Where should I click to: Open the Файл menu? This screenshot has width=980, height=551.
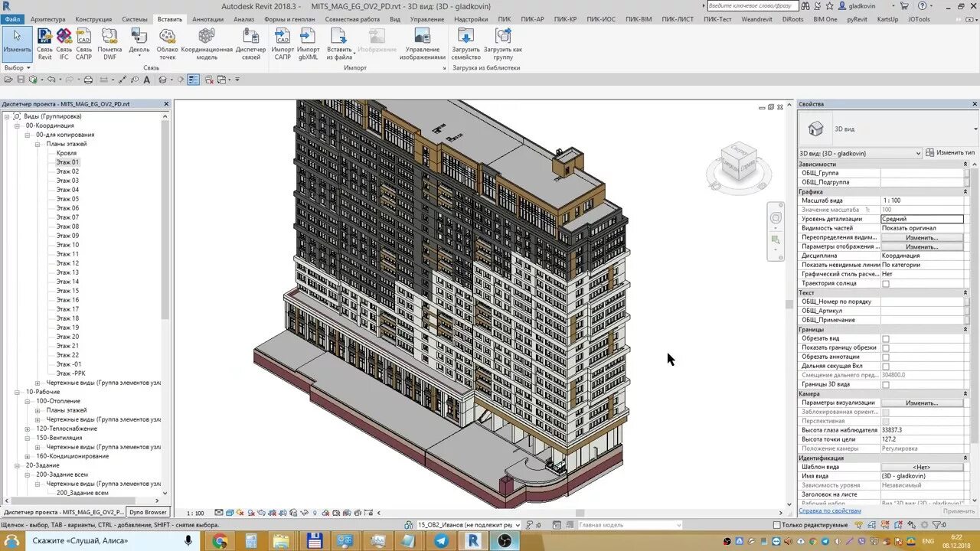coord(12,19)
